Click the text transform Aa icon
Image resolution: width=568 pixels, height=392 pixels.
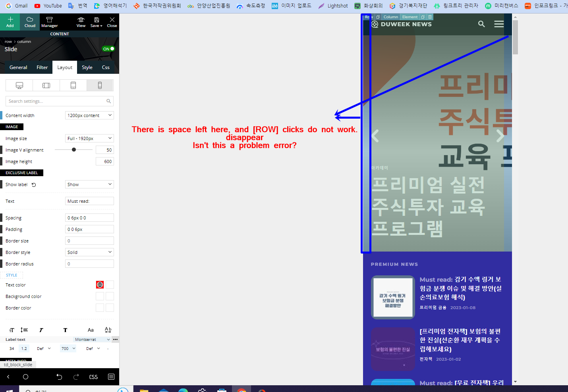(91, 330)
